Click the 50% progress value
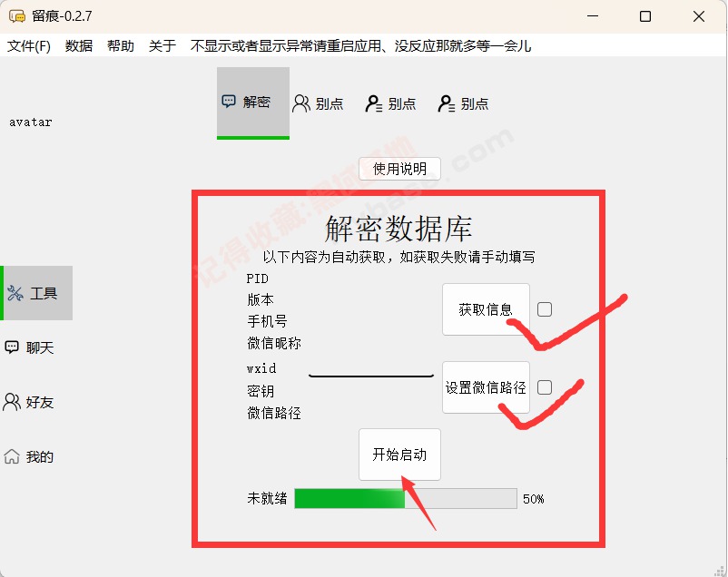Viewport: 728px width, 577px height. (x=534, y=499)
